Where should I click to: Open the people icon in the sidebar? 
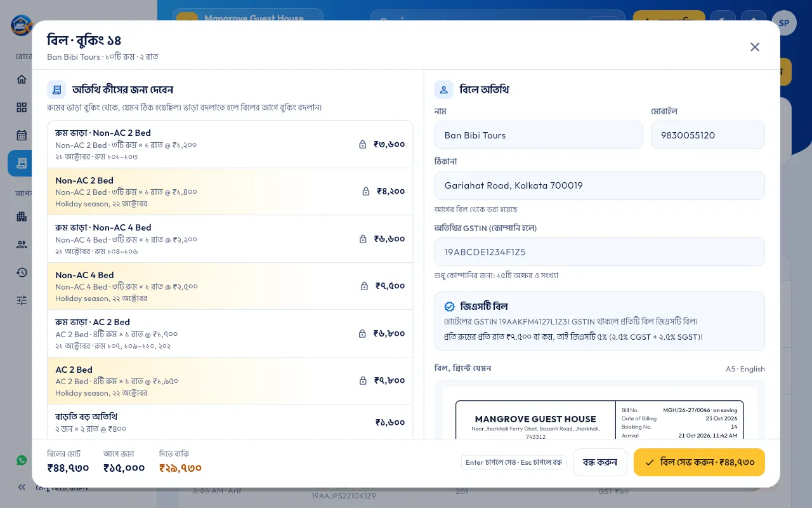(22, 244)
